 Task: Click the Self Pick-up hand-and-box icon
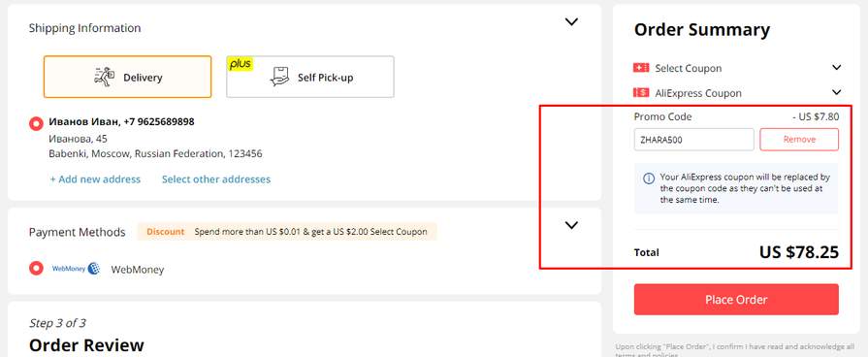(279, 77)
